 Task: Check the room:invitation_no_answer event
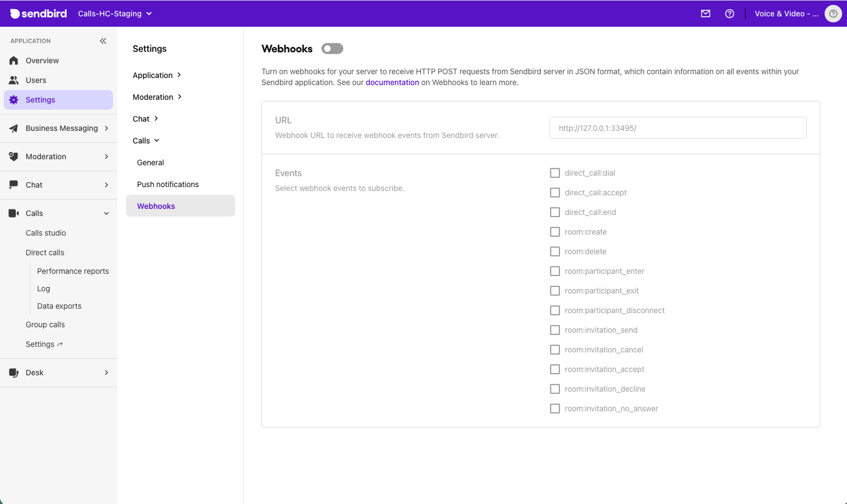[x=555, y=409]
